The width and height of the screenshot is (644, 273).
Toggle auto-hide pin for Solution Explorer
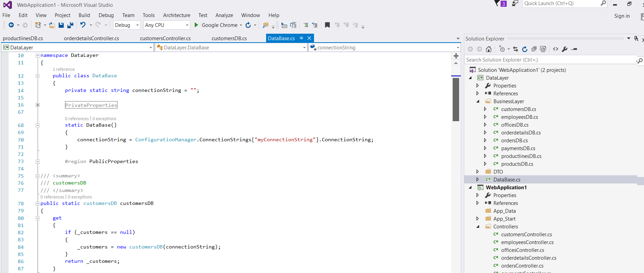click(x=636, y=38)
